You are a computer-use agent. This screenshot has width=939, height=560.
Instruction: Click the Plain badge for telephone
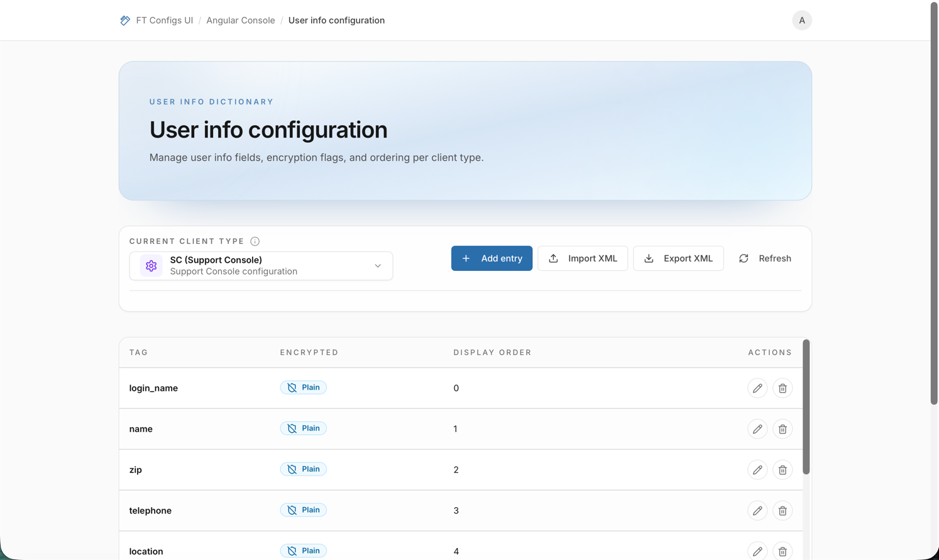click(x=303, y=510)
